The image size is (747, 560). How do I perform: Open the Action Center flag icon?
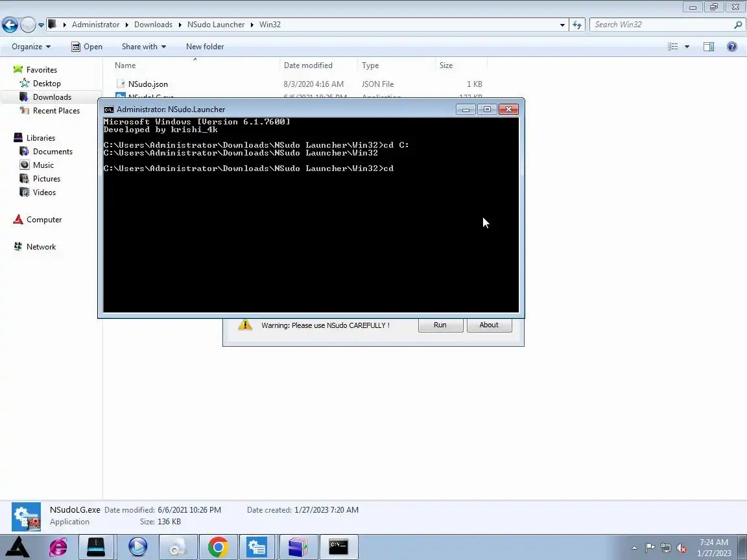pos(650,548)
